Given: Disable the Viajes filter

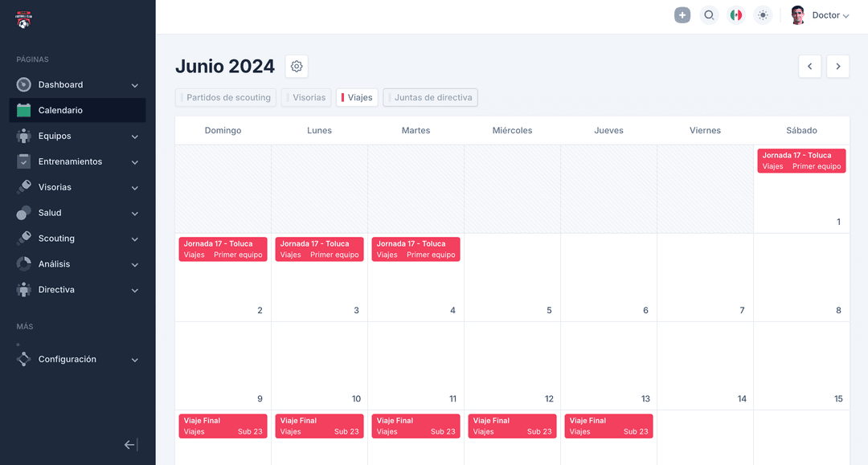Looking at the screenshot, I should pyautogui.click(x=356, y=97).
